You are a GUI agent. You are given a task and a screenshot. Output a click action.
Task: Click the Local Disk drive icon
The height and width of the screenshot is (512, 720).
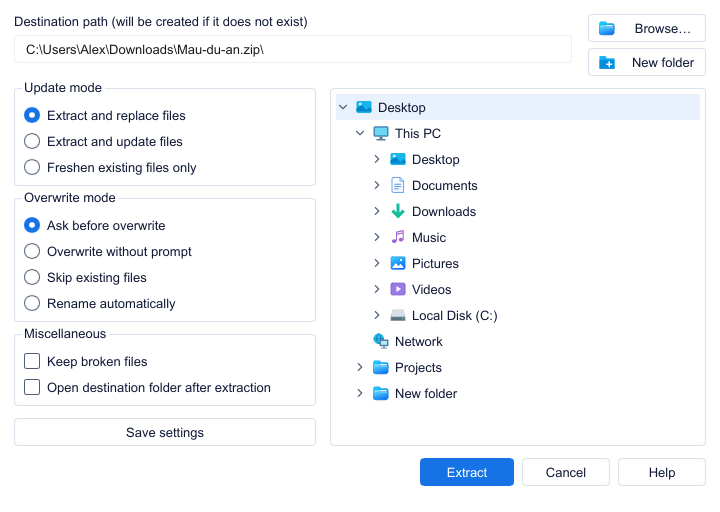pos(398,315)
